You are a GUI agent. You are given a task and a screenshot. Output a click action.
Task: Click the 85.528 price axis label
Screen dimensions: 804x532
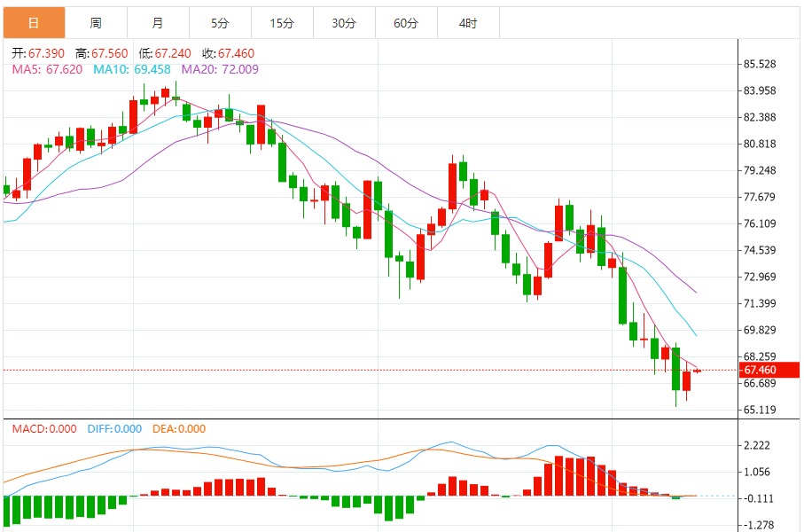[x=760, y=64]
